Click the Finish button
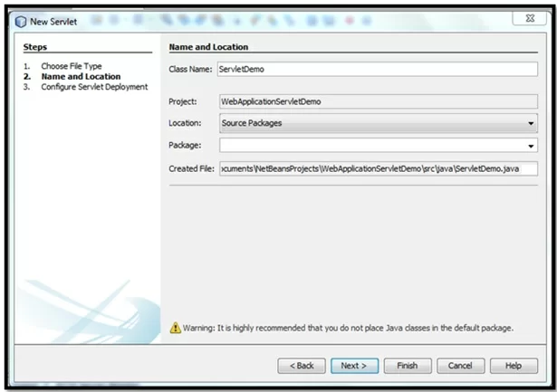Screen dimensions: 557x392 pos(408,366)
